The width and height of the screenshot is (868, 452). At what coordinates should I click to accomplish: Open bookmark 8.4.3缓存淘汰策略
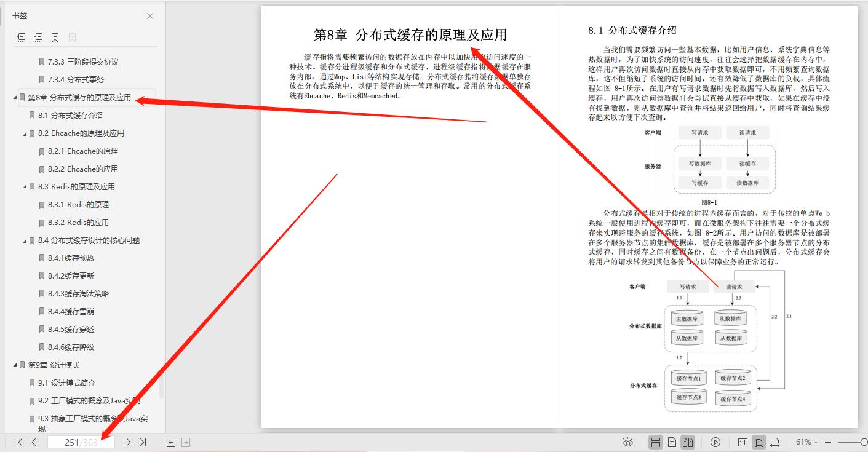coord(78,293)
